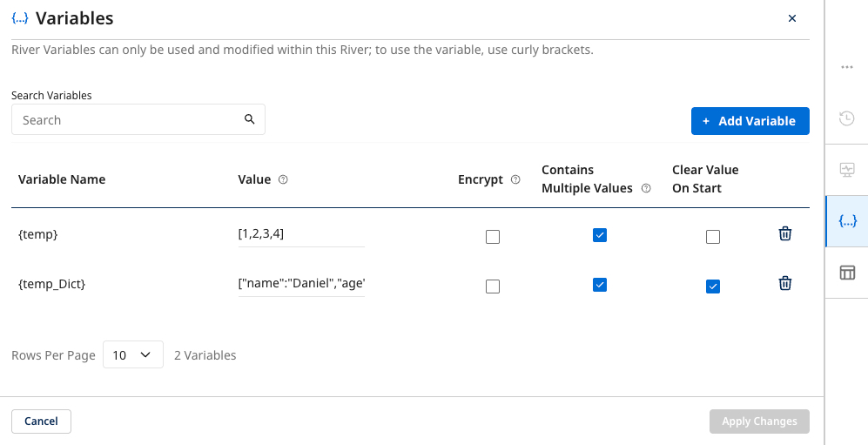Click into the Search Variables field
Image resolution: width=868 pixels, height=445 pixels.
129,120
